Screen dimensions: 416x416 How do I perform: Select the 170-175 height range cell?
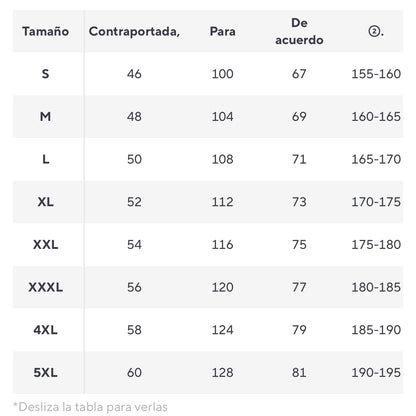376,202
